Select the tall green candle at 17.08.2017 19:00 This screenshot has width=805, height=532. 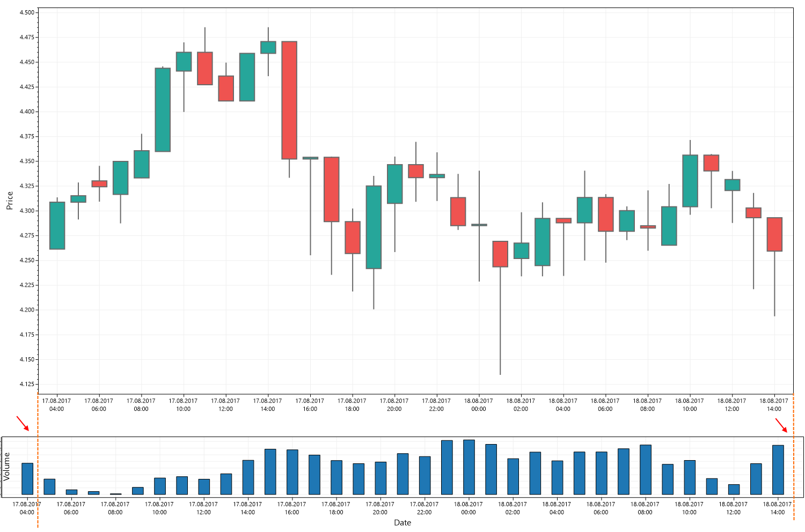point(374,227)
